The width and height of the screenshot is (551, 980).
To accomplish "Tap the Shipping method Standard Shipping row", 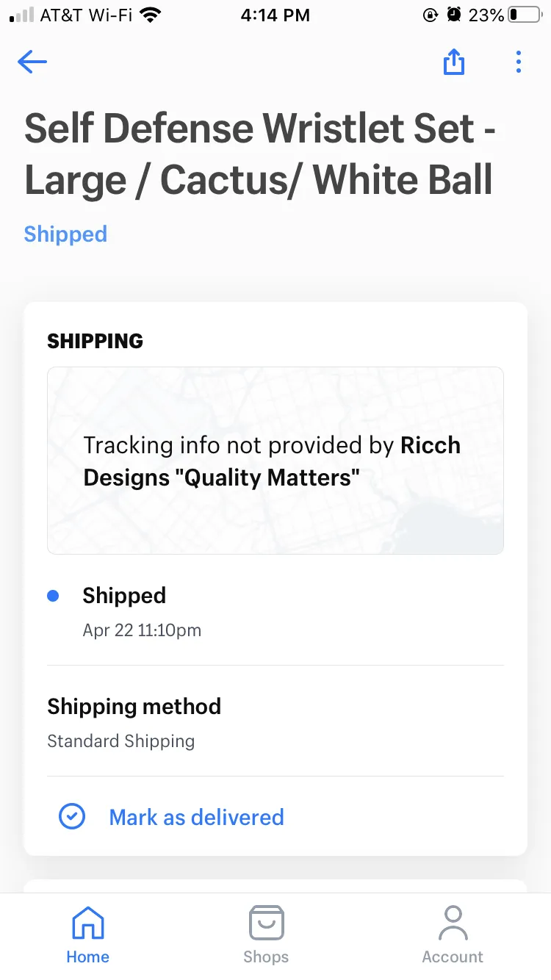I will point(275,722).
